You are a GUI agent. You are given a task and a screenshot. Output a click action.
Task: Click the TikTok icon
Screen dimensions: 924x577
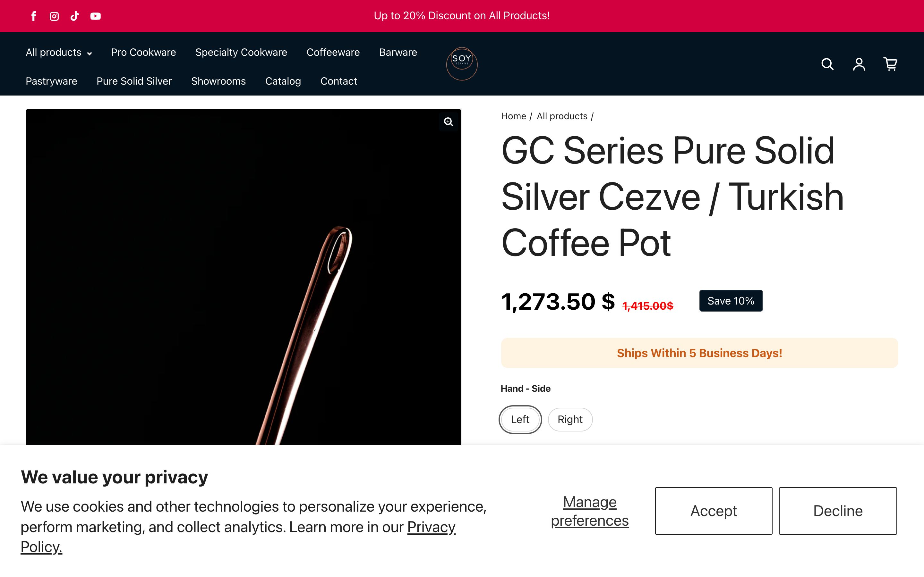point(75,16)
